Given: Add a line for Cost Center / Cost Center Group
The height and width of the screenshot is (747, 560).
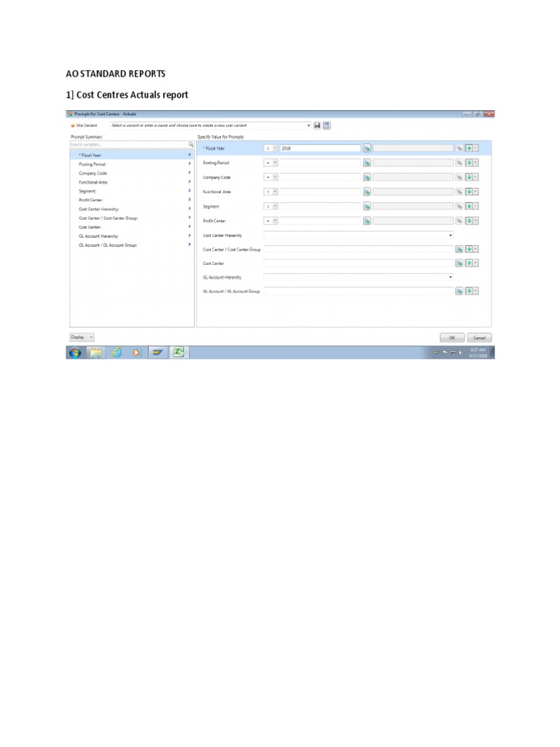Looking at the screenshot, I should [469, 249].
